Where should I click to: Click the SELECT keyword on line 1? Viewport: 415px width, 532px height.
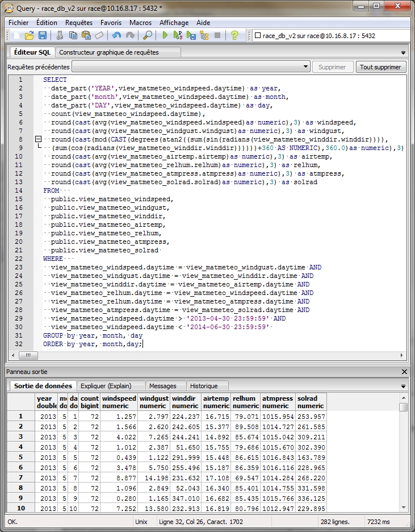tap(55, 80)
